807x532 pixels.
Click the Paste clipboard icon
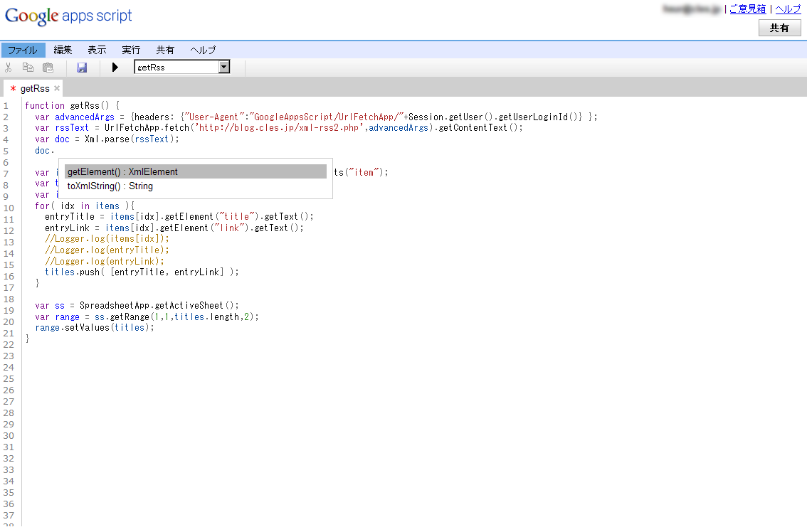tap(48, 67)
